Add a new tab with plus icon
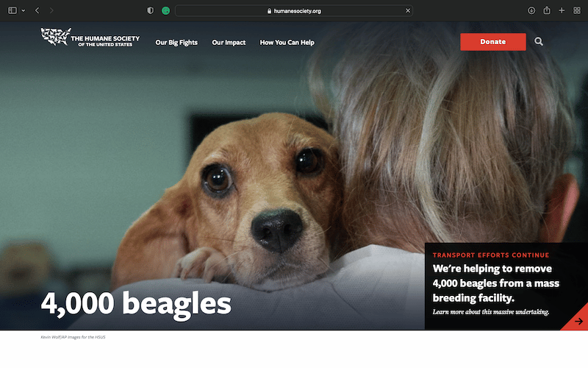 click(562, 10)
